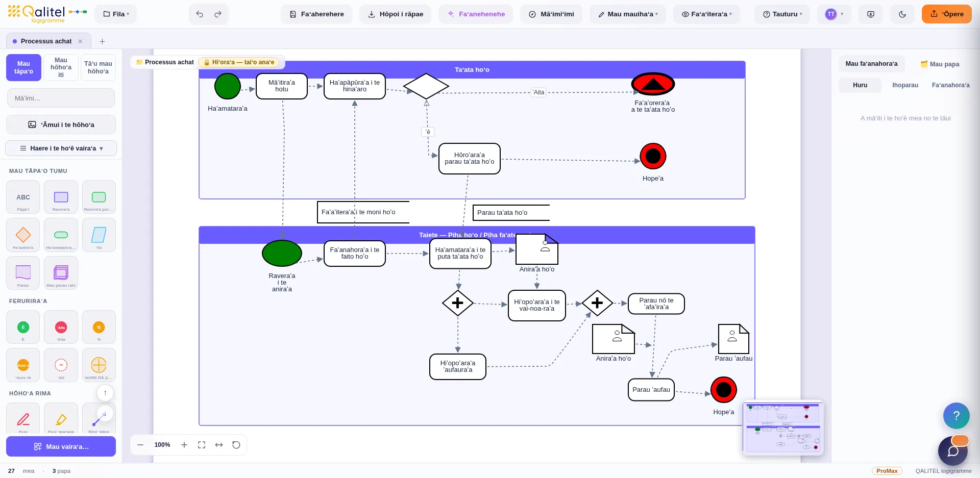The image size is (980, 478).
Task: Click the Mau vaira'a... button
Action: tap(61, 446)
